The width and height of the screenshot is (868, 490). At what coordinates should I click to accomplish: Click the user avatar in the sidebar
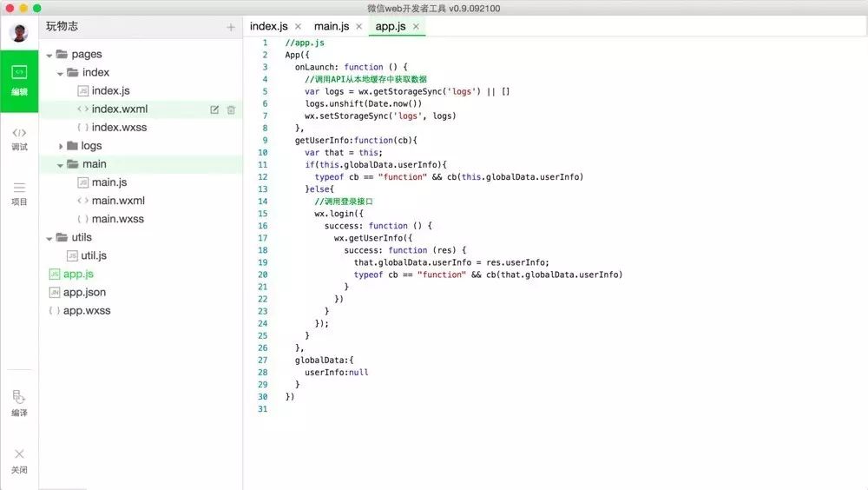19,33
